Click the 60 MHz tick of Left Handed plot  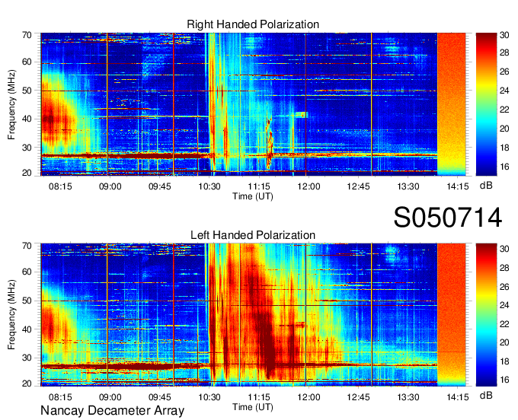tap(27, 272)
